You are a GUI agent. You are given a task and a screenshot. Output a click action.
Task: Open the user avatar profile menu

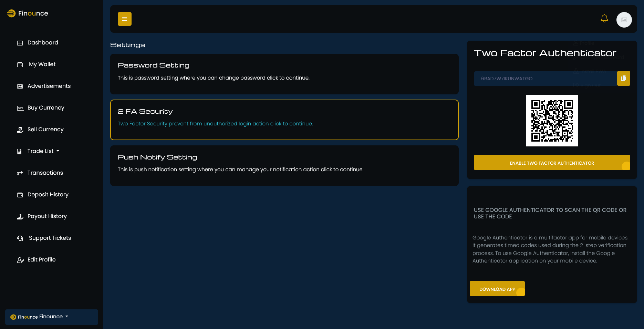pos(624,20)
